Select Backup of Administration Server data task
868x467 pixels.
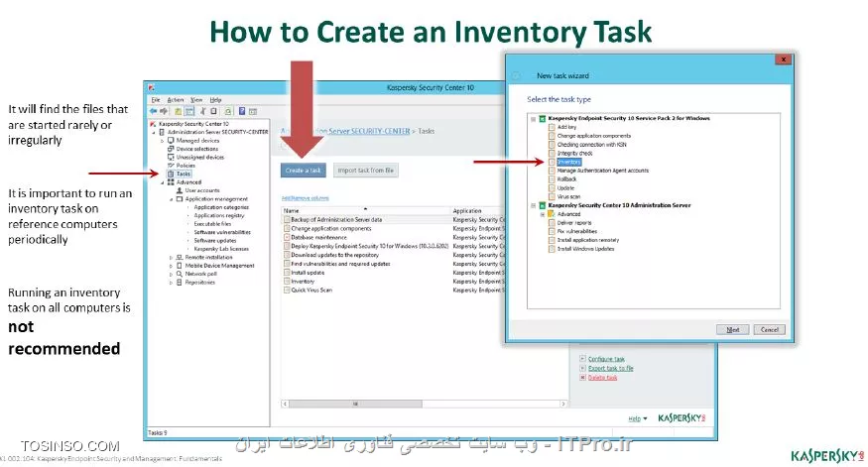[336, 220]
